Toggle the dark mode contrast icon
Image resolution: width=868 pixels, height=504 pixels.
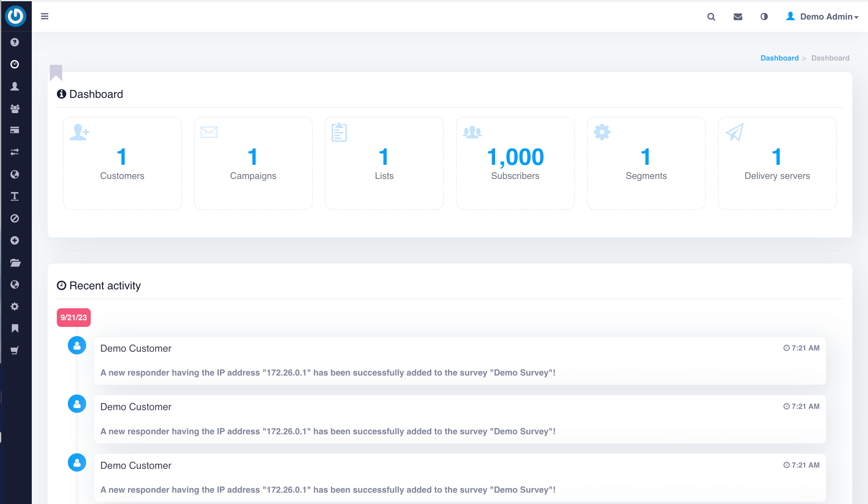tap(764, 17)
